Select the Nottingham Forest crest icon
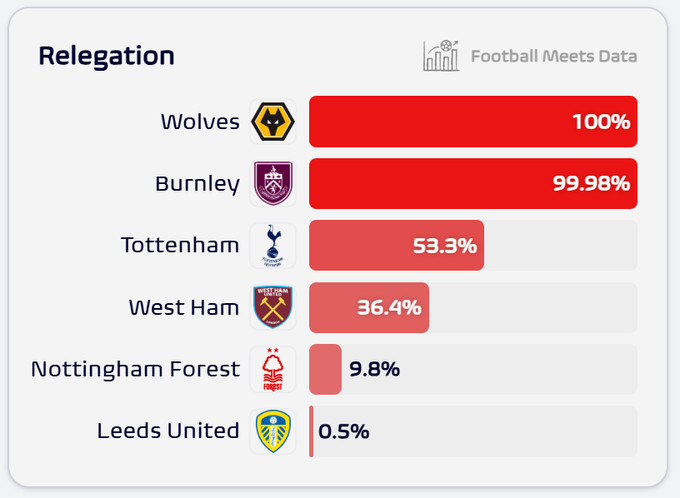This screenshot has width=680, height=498. click(273, 370)
